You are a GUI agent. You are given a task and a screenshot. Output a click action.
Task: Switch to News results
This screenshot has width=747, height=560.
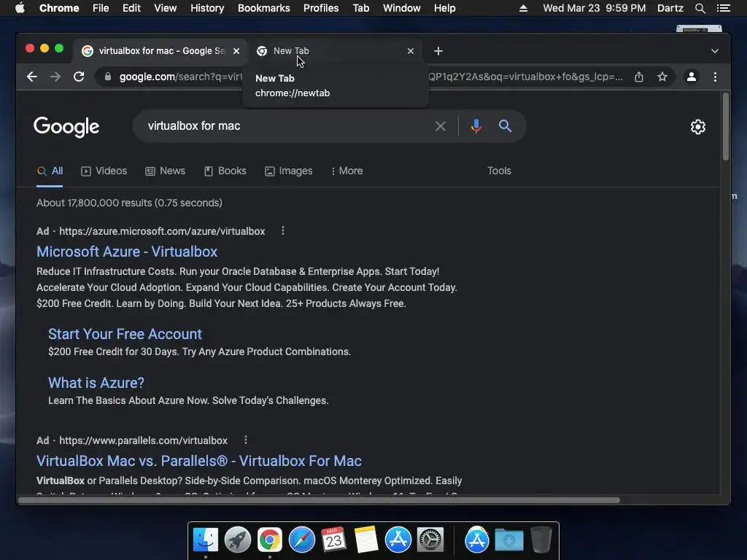[x=165, y=171]
